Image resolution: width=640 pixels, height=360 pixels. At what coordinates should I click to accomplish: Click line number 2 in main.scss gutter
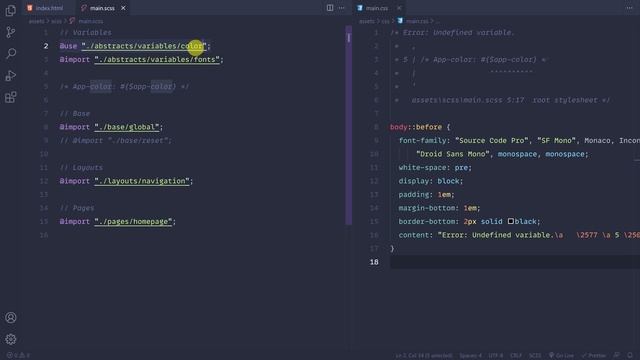46,46
